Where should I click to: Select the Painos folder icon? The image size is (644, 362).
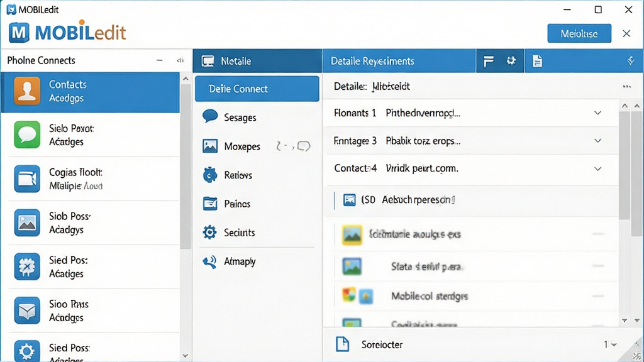(210, 204)
